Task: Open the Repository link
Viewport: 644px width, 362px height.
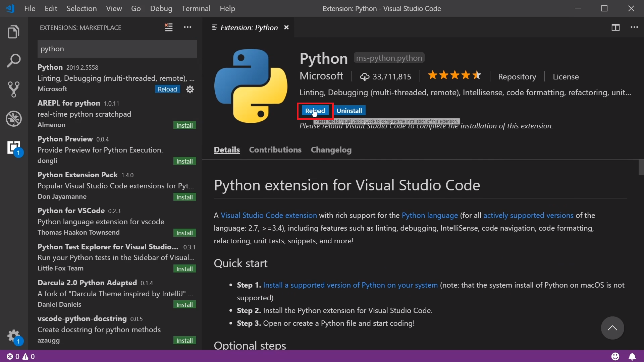Action: click(x=517, y=77)
